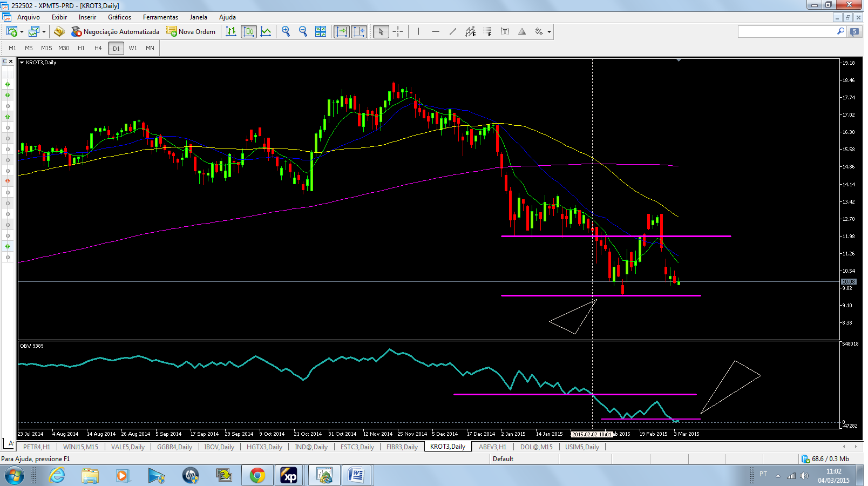Open Google Chrome from taskbar

tap(257, 476)
